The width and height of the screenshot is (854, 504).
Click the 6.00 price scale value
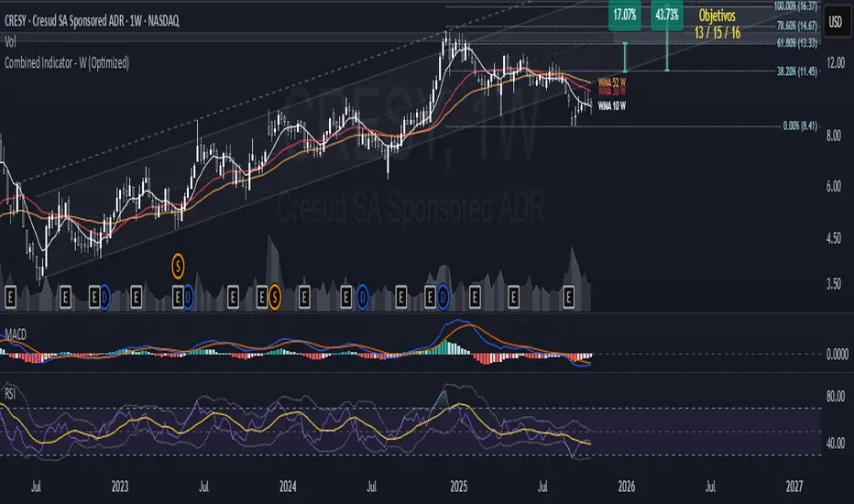[834, 187]
